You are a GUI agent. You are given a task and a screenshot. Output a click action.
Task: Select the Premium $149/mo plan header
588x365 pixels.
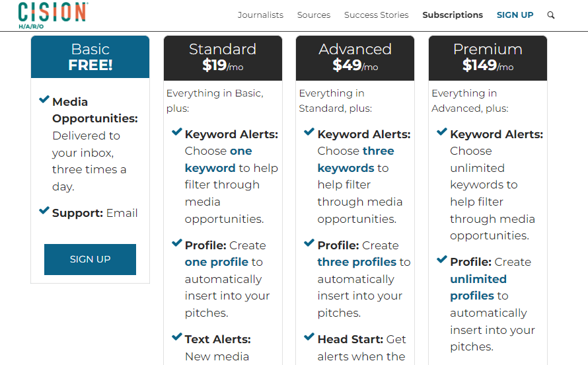[x=488, y=58]
